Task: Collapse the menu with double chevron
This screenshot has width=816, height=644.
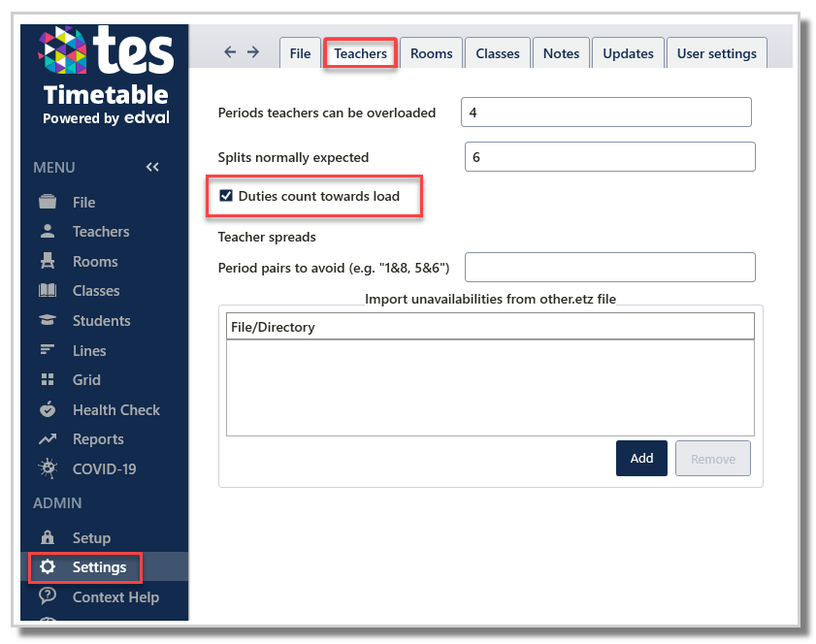Action: coord(152,167)
